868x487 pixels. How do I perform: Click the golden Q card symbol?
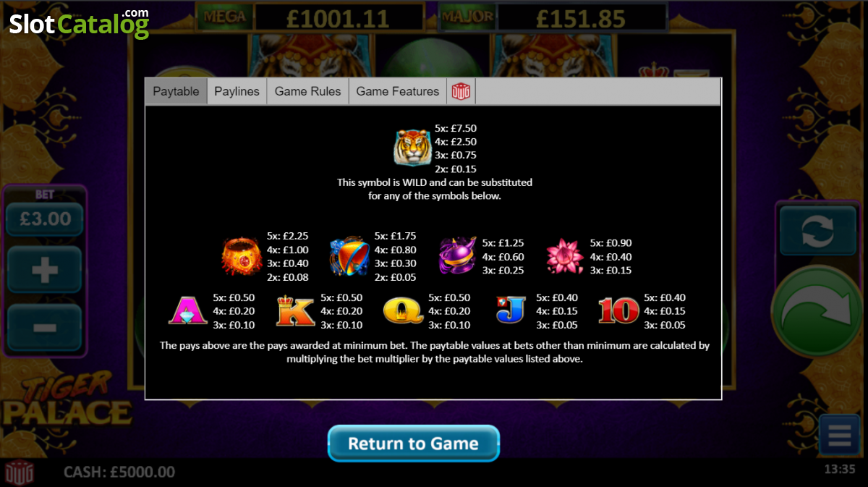(403, 310)
